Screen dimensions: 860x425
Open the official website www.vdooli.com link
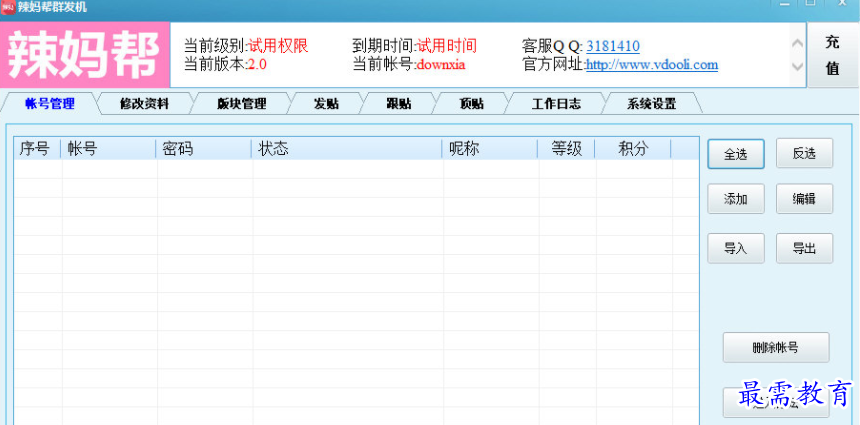pos(652,65)
